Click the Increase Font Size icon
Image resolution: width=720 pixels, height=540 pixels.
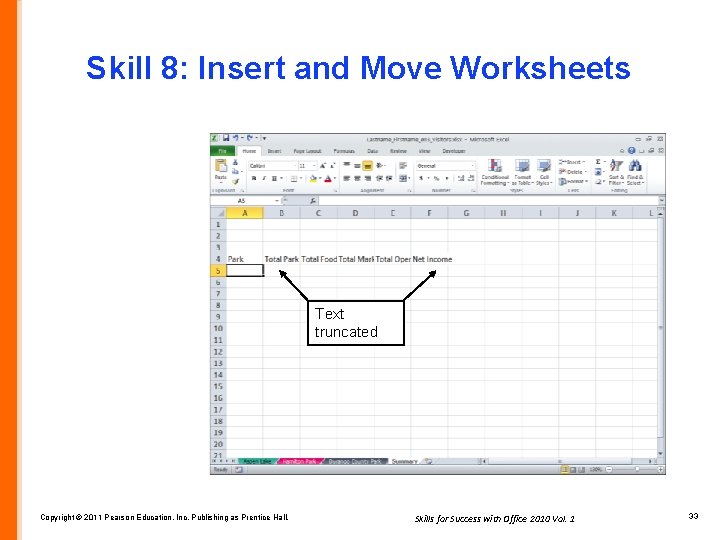[x=323, y=165]
